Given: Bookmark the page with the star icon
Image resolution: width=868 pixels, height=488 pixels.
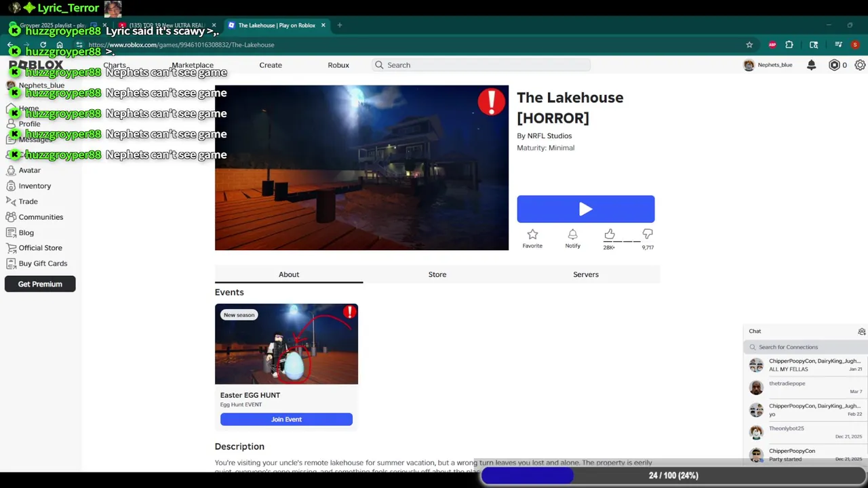Looking at the screenshot, I should tap(749, 45).
